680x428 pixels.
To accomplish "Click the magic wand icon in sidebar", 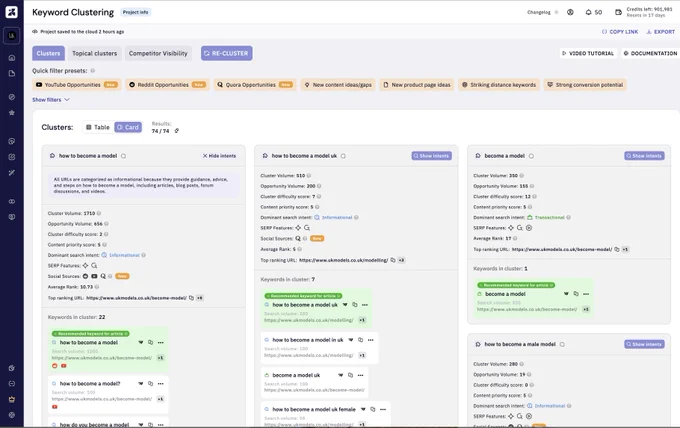I will point(12,173).
